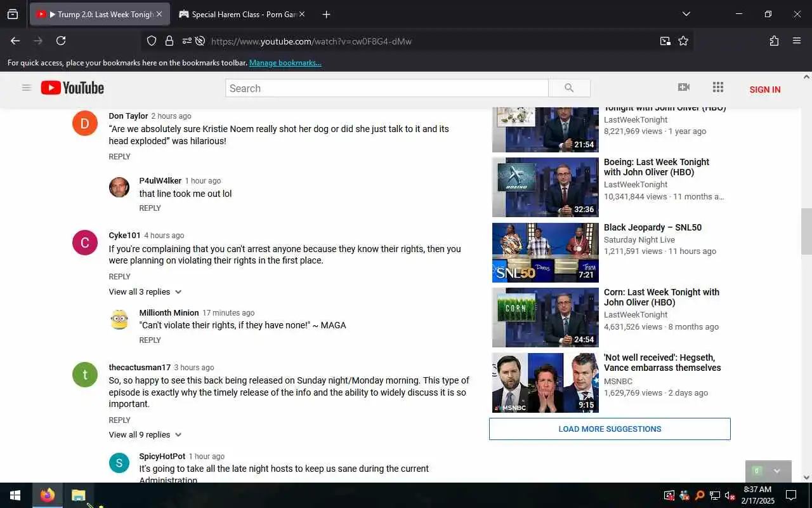Click the MSNBC channel name
Viewport: 812px width, 508px height.
point(618,382)
